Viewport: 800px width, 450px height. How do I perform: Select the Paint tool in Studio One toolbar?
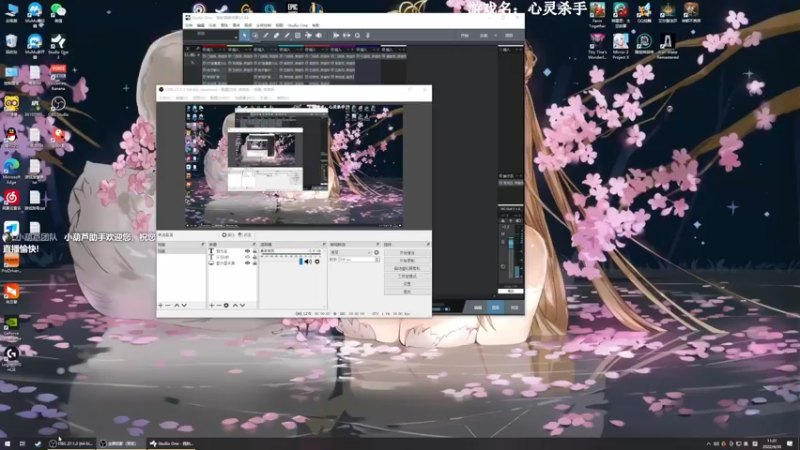[x=287, y=36]
